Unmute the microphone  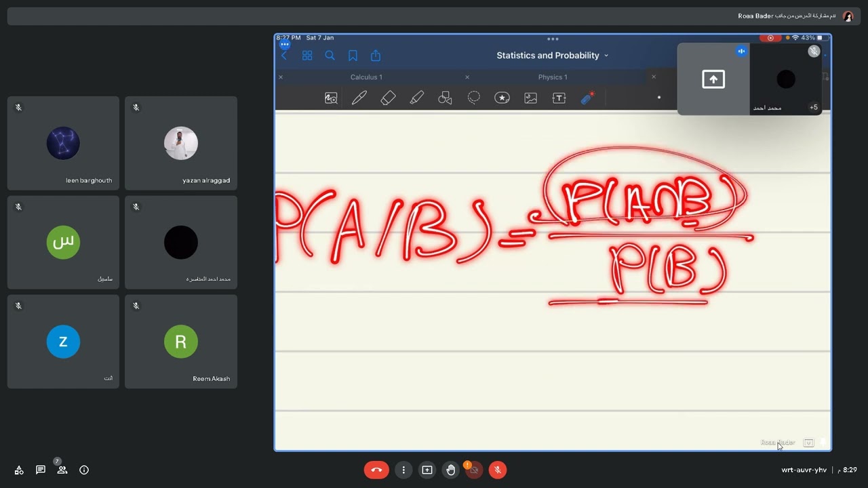point(498,470)
